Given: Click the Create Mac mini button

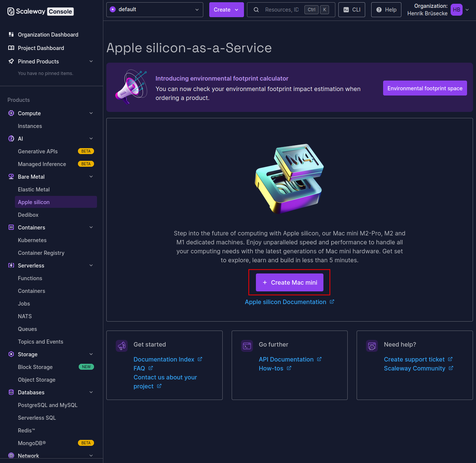Looking at the screenshot, I should coord(289,282).
